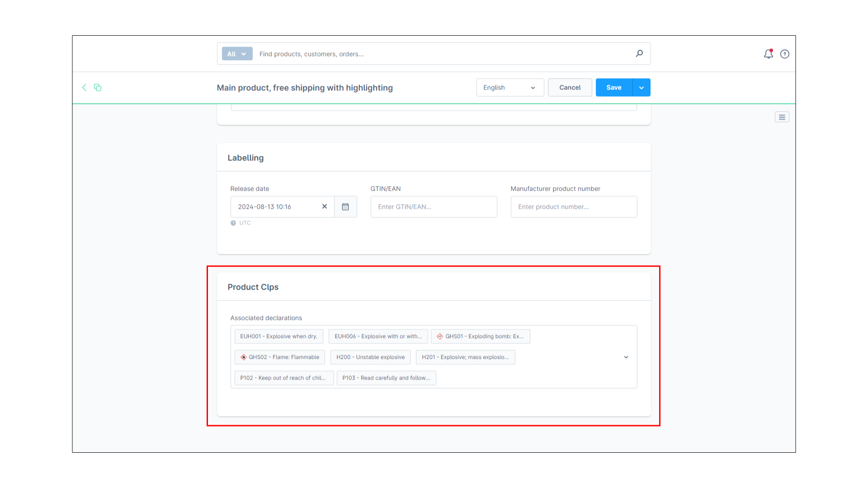Click the back navigation arrow icon
Image resolution: width=868 pixels, height=488 pixels.
pos(84,87)
